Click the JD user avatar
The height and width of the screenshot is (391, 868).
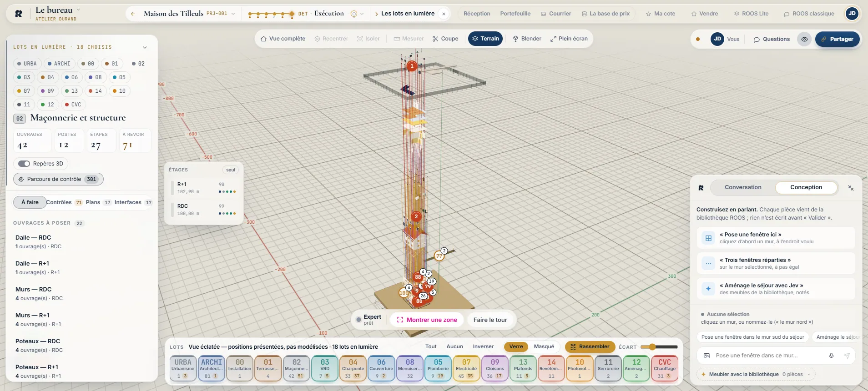point(852,14)
